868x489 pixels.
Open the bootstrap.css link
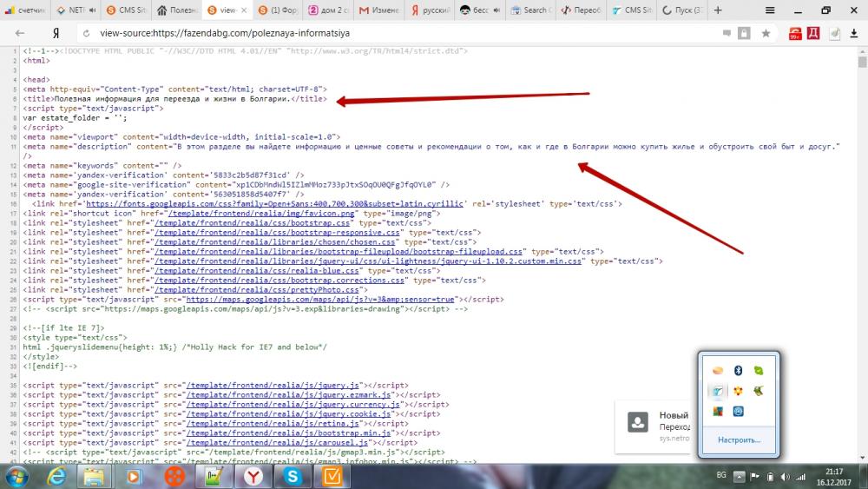point(252,222)
